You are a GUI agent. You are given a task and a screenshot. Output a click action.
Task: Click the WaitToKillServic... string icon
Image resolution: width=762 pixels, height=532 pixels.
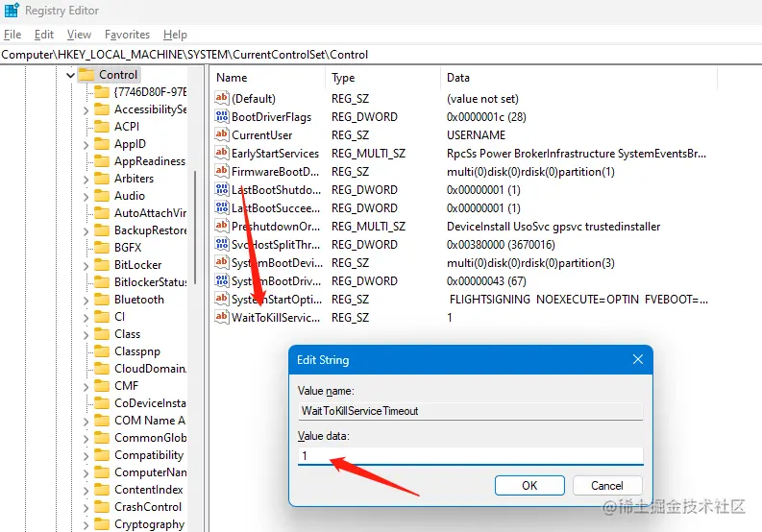click(222, 317)
